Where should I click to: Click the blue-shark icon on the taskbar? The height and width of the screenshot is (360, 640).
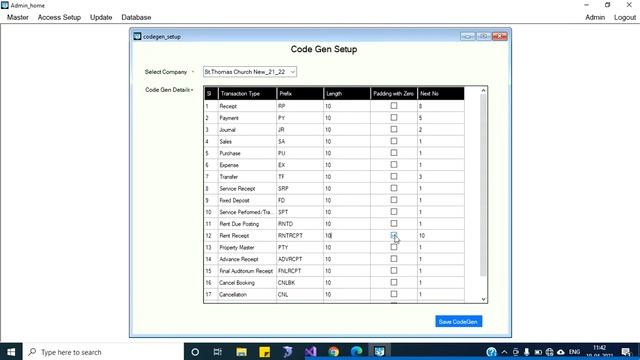point(288,352)
